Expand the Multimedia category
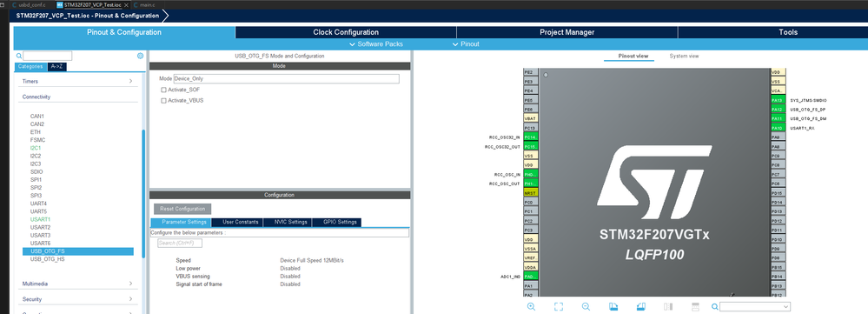 click(77, 284)
